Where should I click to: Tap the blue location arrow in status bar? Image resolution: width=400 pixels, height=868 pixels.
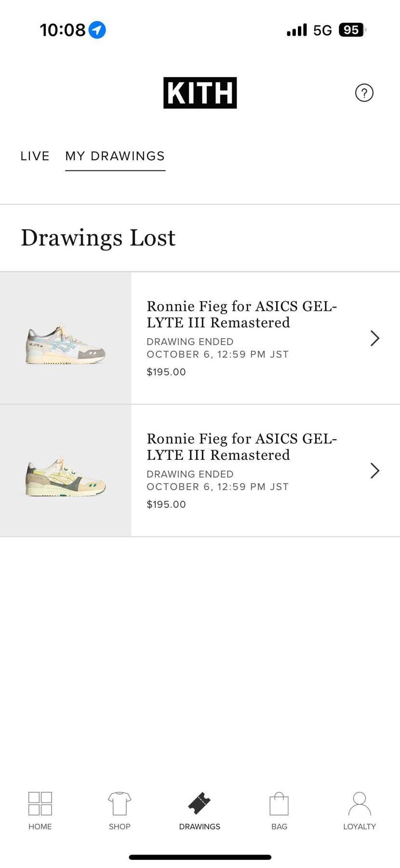tap(97, 30)
